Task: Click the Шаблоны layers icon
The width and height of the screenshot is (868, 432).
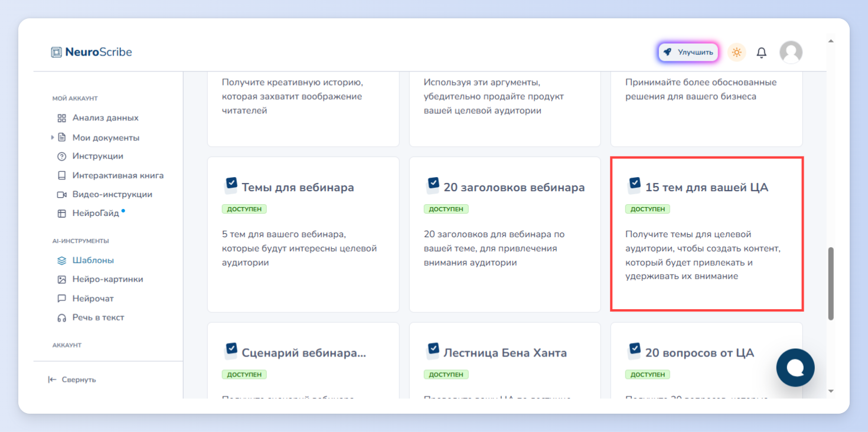Action: [x=61, y=260]
